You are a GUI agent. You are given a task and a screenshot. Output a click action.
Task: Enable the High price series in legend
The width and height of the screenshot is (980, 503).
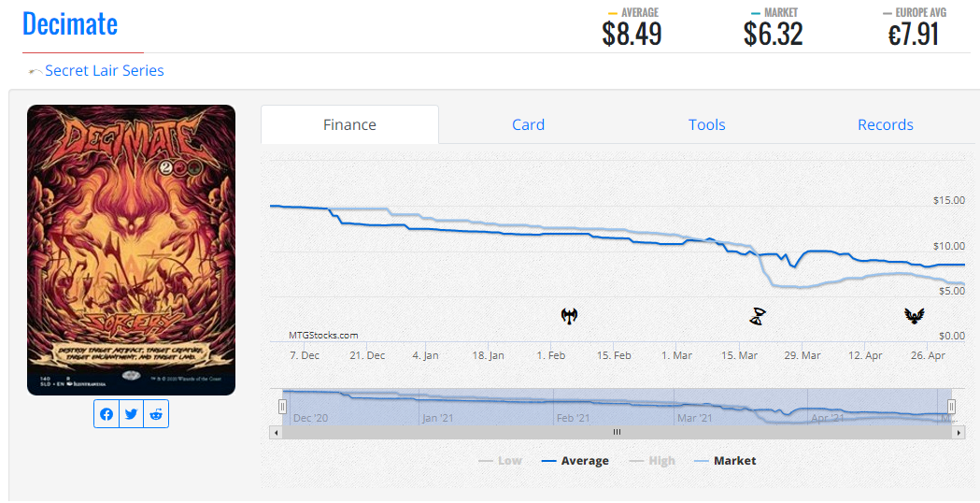click(x=652, y=461)
